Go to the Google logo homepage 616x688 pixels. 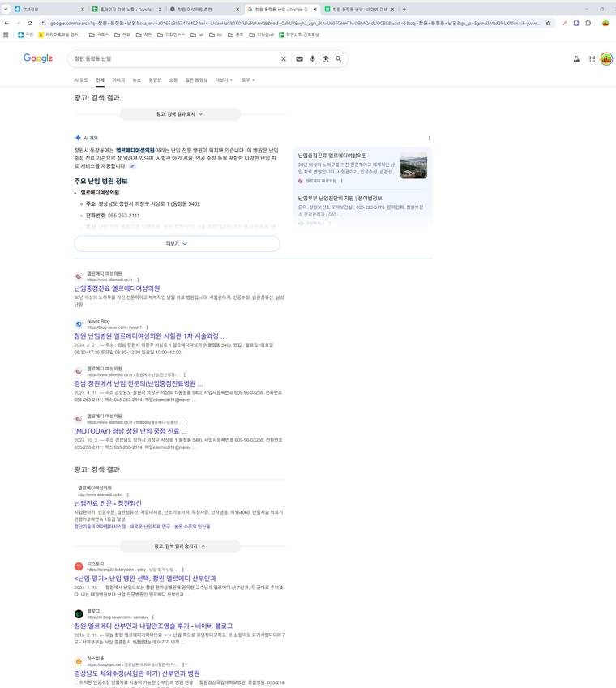pyautogui.click(x=38, y=58)
